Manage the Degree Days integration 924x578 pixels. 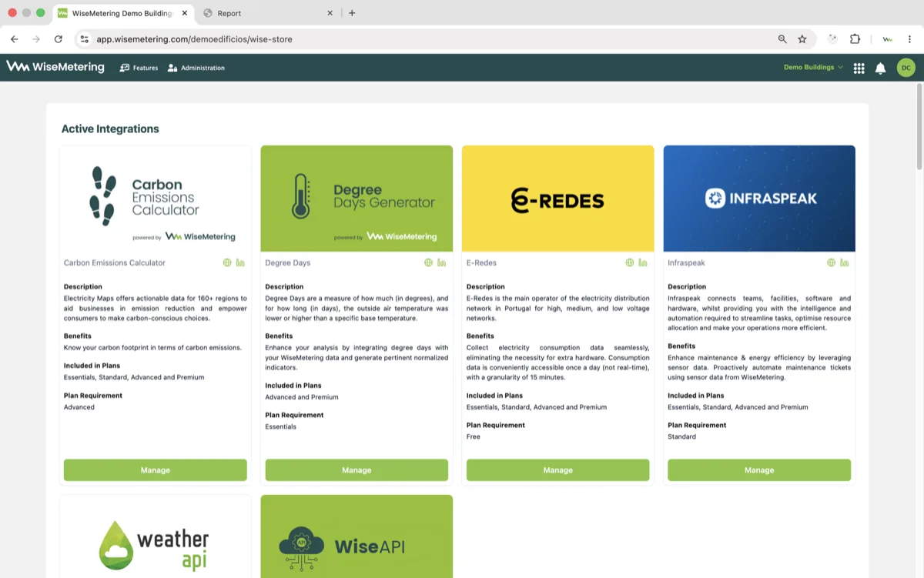(x=357, y=470)
